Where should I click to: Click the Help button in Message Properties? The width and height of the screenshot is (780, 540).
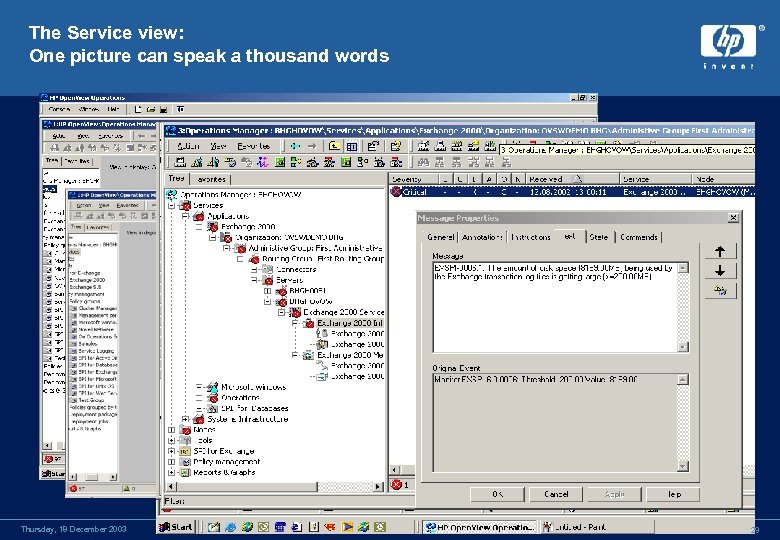674,494
